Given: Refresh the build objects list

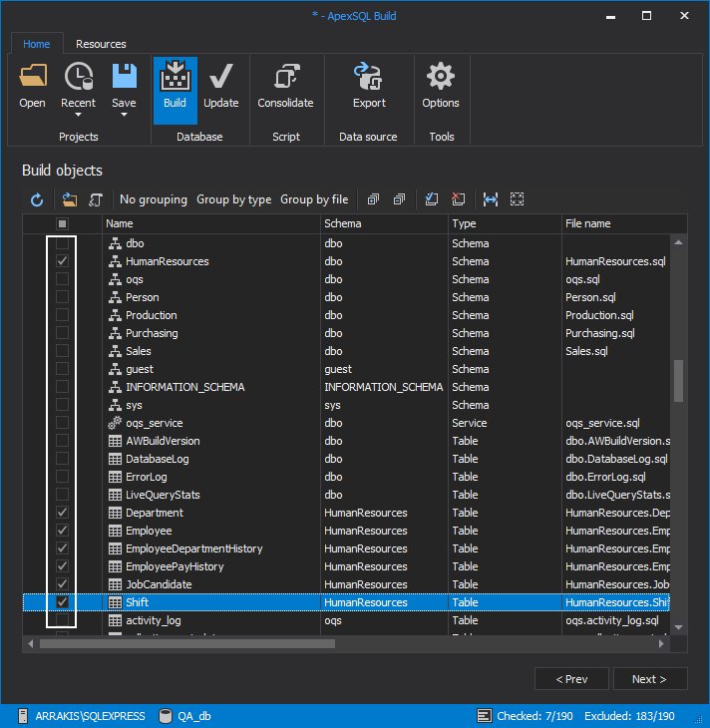Looking at the screenshot, I should coord(37,199).
